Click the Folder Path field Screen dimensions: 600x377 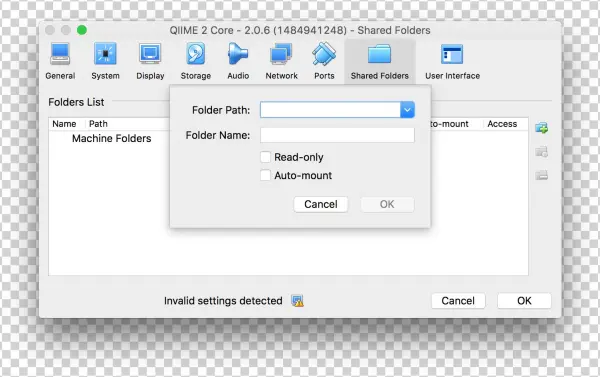[x=331, y=110]
